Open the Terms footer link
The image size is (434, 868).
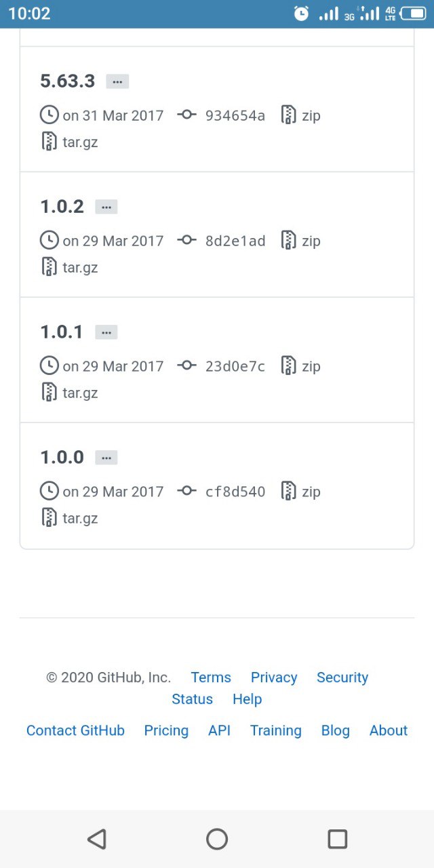[211, 677]
